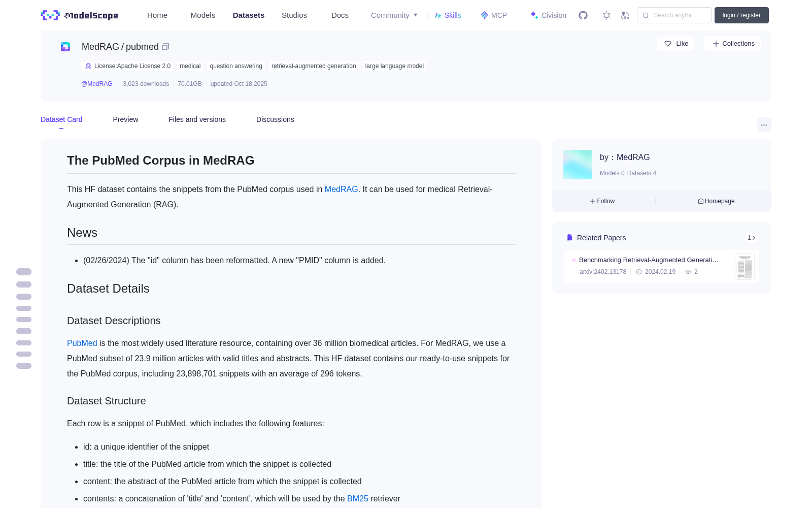Click the retrieval-augmented generation tag
Screen dimensions: 812x508
click(314, 66)
